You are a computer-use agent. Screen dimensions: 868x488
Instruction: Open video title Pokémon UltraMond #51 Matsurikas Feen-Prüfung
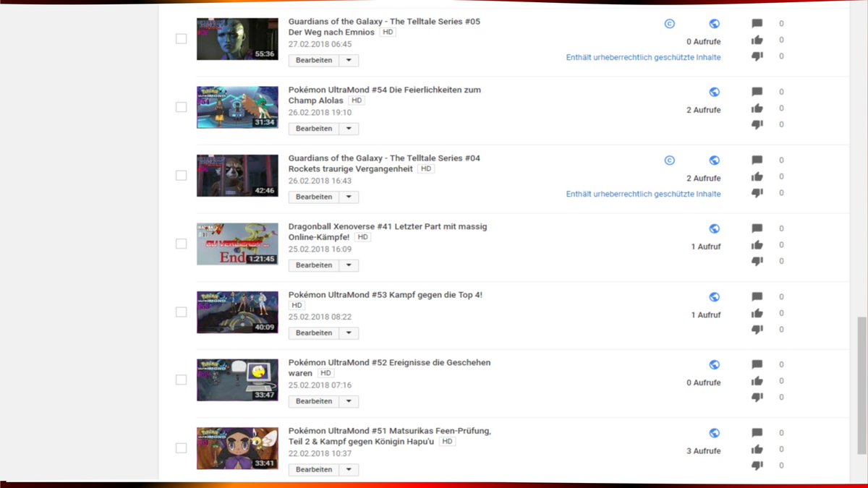[x=390, y=436]
